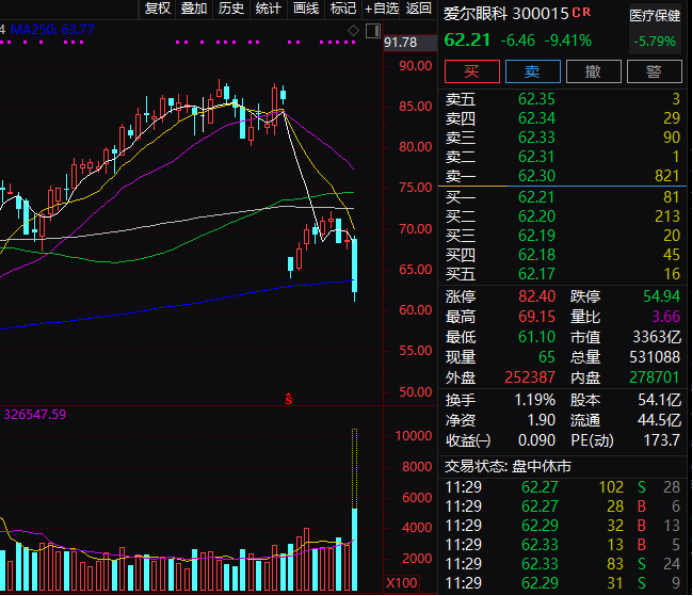
Task: Open the 复权 menu in chart toolbar
Action: point(158,9)
